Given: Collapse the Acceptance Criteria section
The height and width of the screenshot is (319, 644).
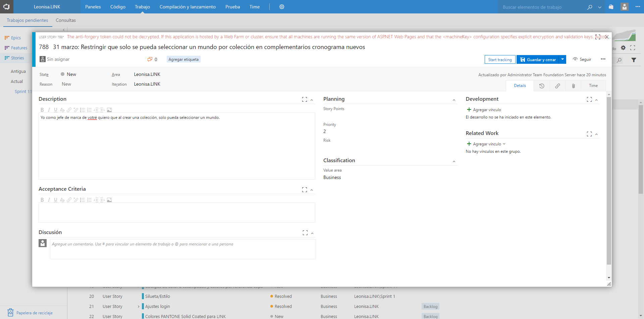Looking at the screenshot, I should tap(312, 190).
